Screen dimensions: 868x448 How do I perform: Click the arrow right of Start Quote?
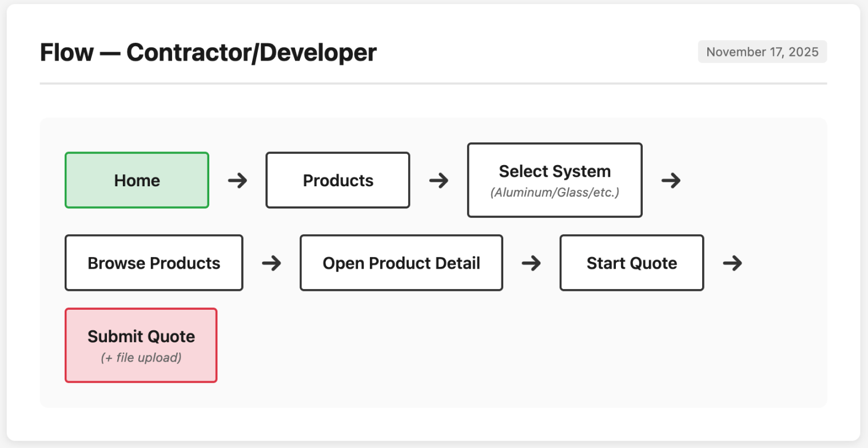click(x=732, y=263)
